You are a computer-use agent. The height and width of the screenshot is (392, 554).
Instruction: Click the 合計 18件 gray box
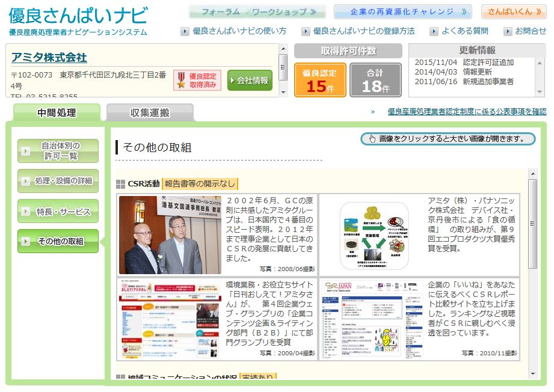pos(375,80)
